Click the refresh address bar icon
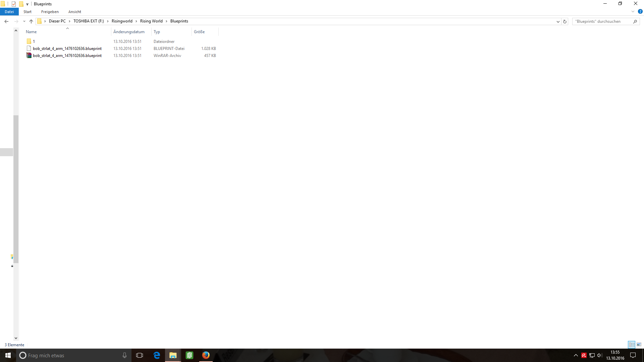This screenshot has height=362, width=644. coord(565,21)
